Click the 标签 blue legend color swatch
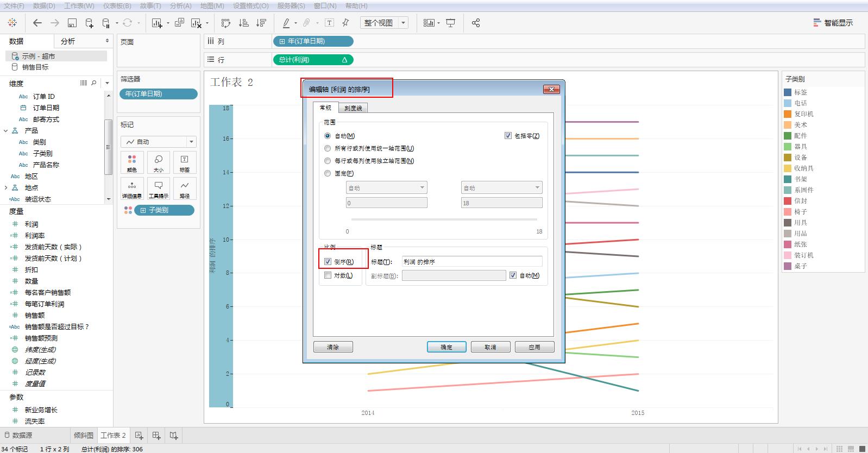 point(788,92)
